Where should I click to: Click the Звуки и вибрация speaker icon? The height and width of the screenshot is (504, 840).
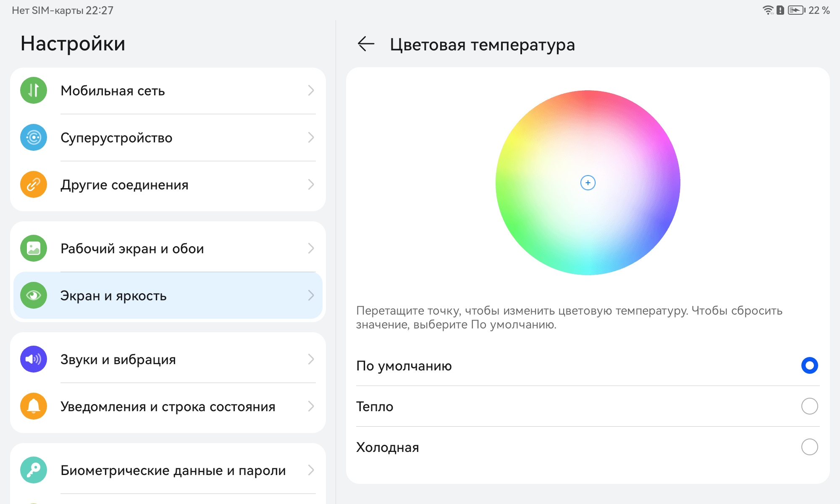pyautogui.click(x=33, y=359)
